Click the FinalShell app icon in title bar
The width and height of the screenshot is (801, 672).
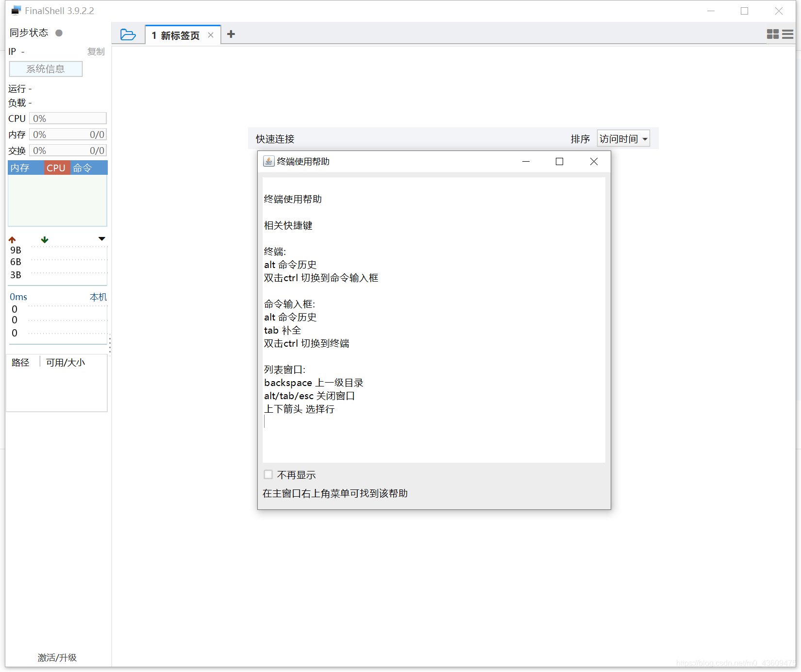(x=16, y=11)
